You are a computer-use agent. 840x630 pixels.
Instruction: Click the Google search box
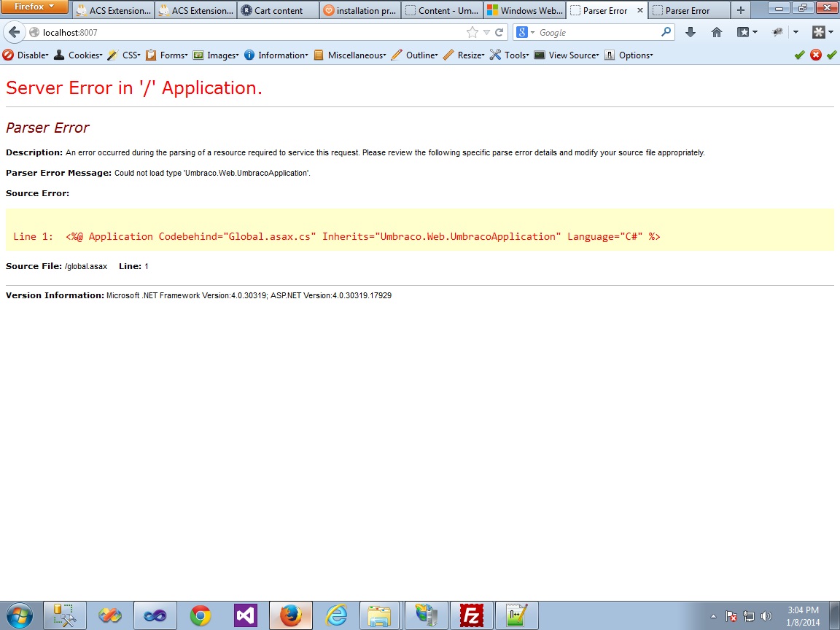[597, 32]
